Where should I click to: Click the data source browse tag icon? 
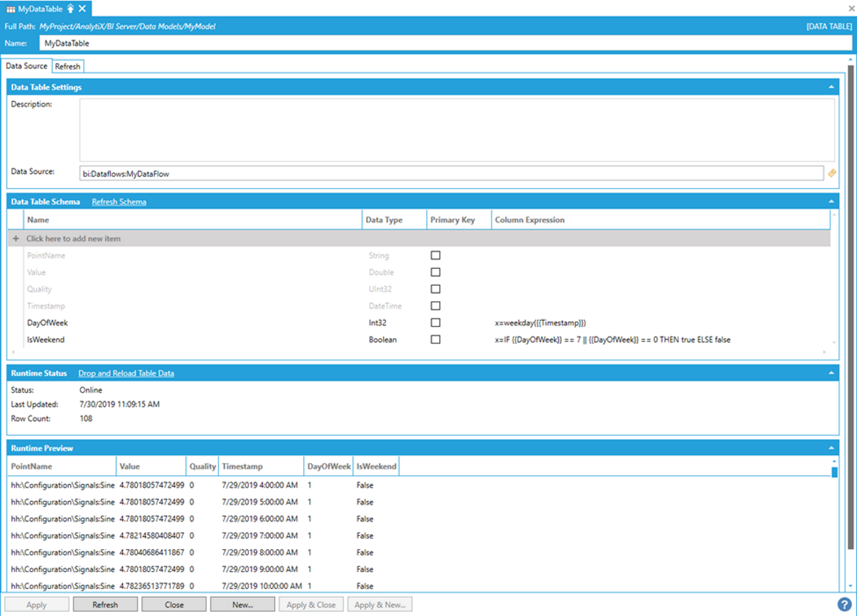pyautogui.click(x=831, y=174)
